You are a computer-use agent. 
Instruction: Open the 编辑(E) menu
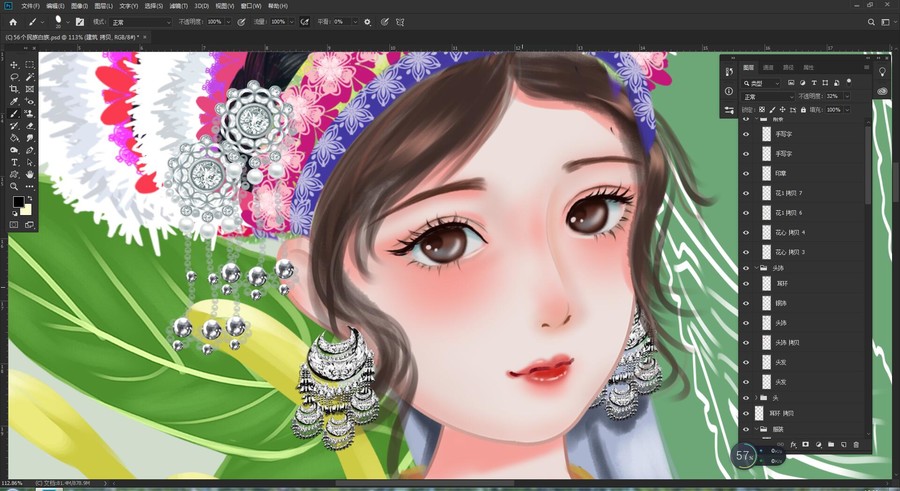coord(55,6)
